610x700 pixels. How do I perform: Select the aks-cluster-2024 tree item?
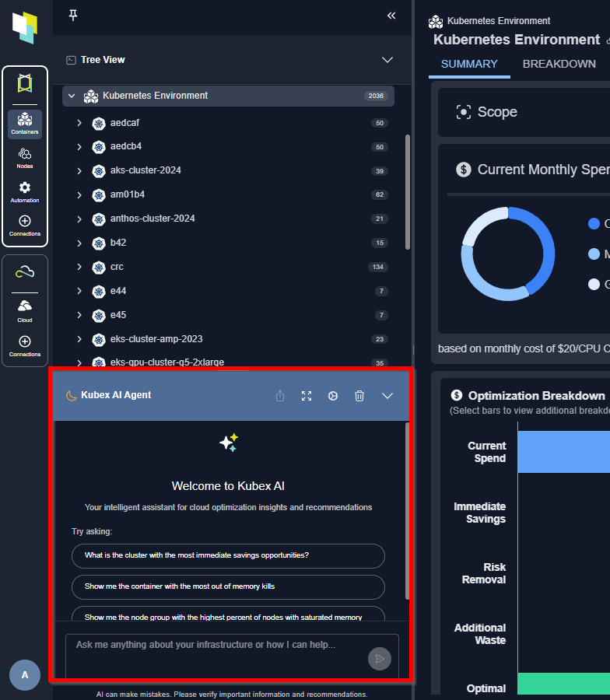click(145, 170)
